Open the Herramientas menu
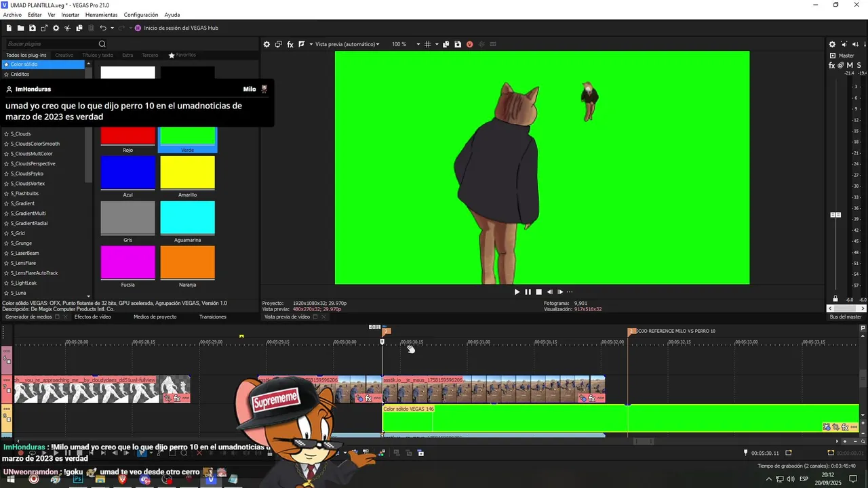The width and height of the screenshot is (868, 488). (x=101, y=14)
